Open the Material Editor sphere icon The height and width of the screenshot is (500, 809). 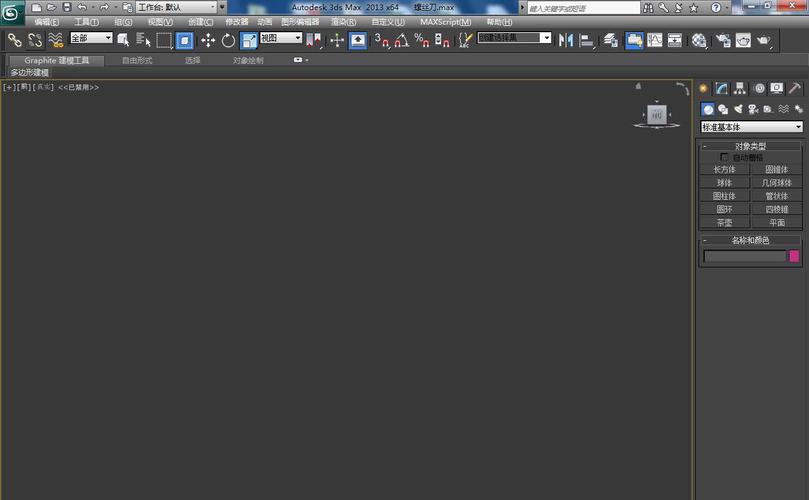pos(699,40)
